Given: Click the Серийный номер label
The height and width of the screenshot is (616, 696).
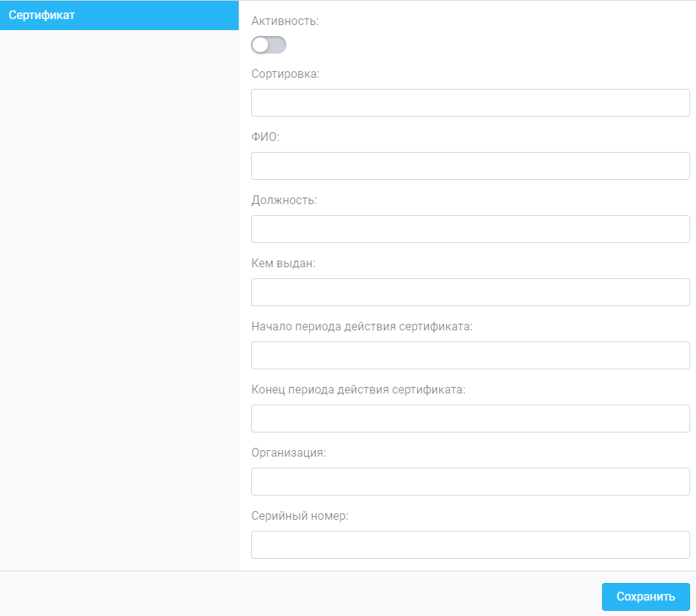Looking at the screenshot, I should [300, 516].
